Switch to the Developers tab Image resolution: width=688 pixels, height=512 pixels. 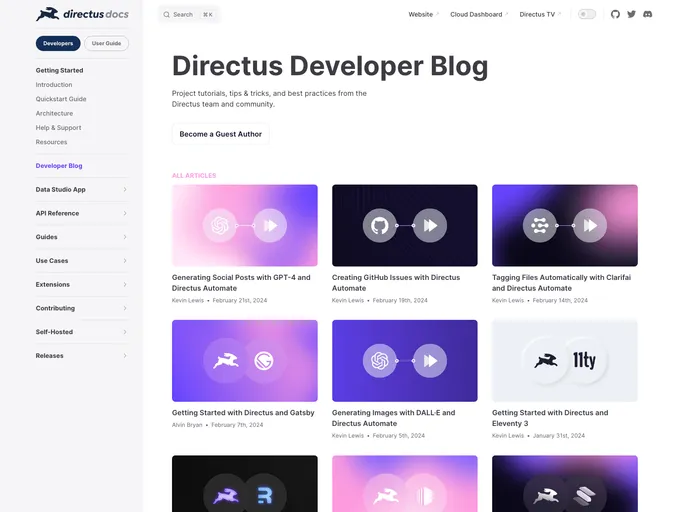pos(58,43)
